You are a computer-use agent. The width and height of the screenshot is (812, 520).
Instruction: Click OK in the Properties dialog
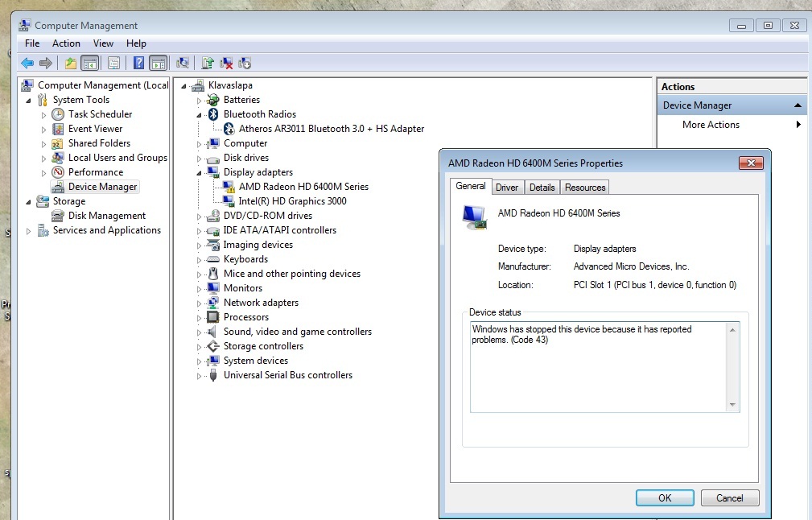tap(665, 497)
